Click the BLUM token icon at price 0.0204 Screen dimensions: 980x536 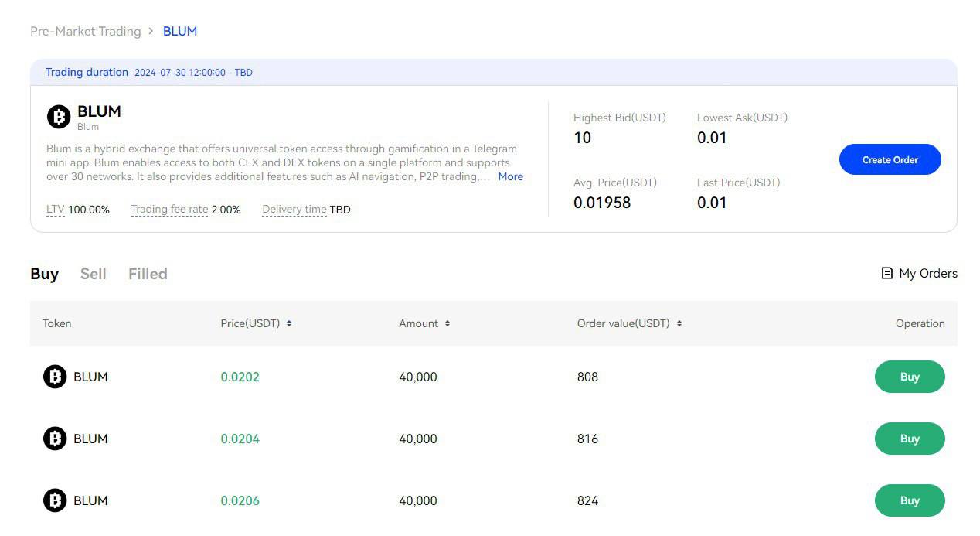point(55,439)
